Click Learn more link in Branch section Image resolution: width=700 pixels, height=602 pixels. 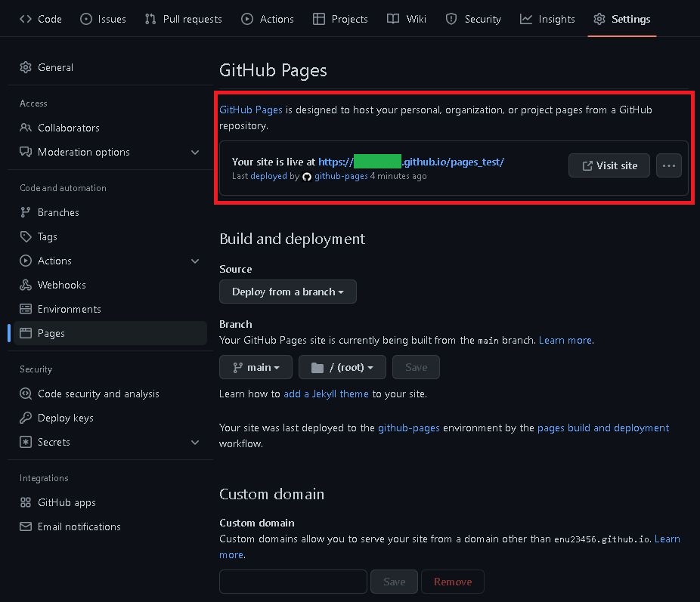(565, 340)
